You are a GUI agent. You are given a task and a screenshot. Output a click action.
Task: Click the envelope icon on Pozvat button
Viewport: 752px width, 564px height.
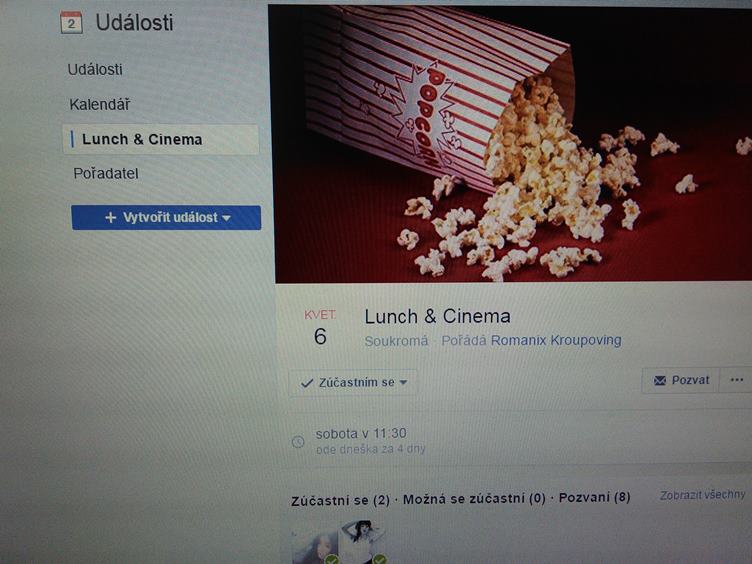coord(660,380)
